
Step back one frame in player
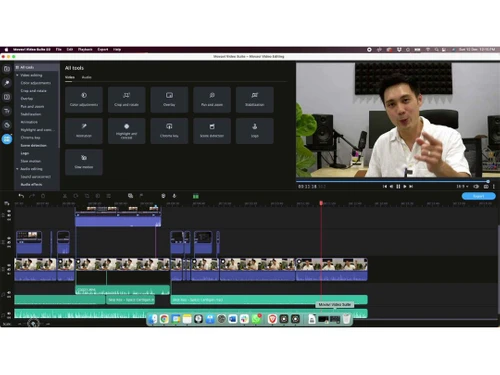(x=391, y=186)
